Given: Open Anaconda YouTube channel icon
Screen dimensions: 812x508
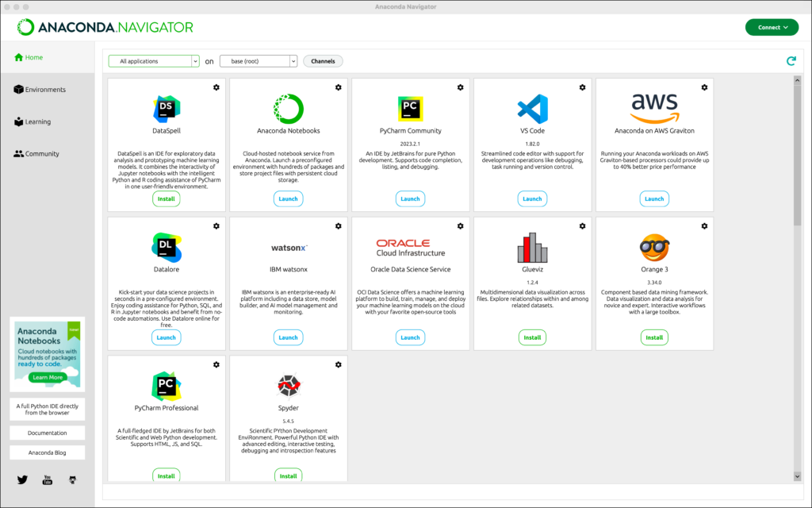Looking at the screenshot, I should coord(47,480).
